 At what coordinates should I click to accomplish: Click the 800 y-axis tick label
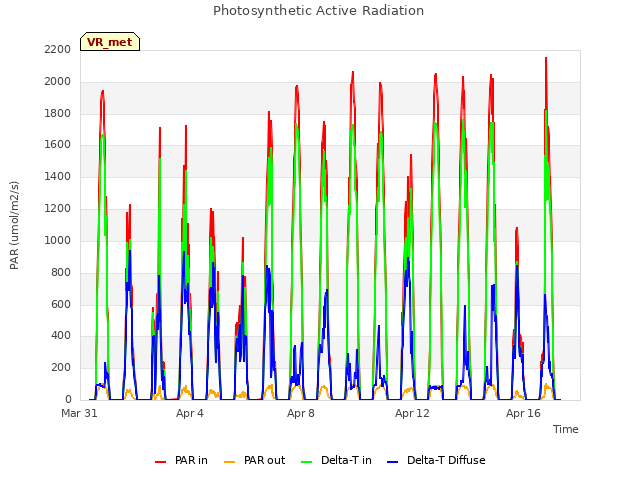[61, 272]
